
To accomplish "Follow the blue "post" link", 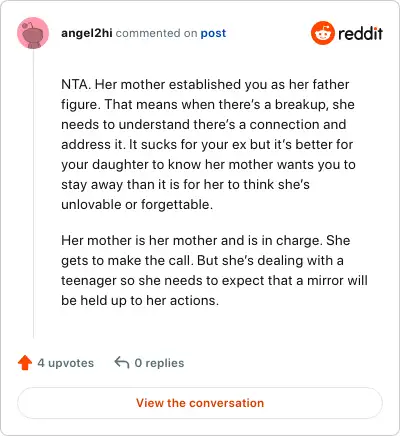I will click(x=213, y=33).
